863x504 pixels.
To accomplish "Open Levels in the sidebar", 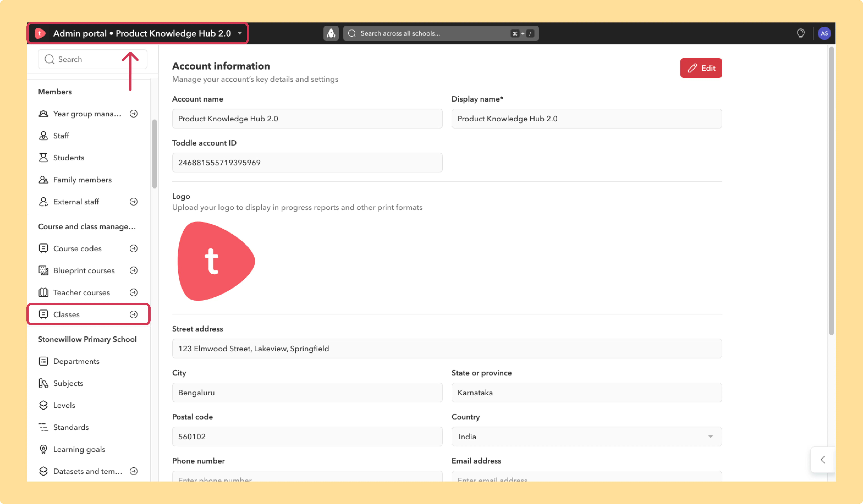I will [88, 405].
